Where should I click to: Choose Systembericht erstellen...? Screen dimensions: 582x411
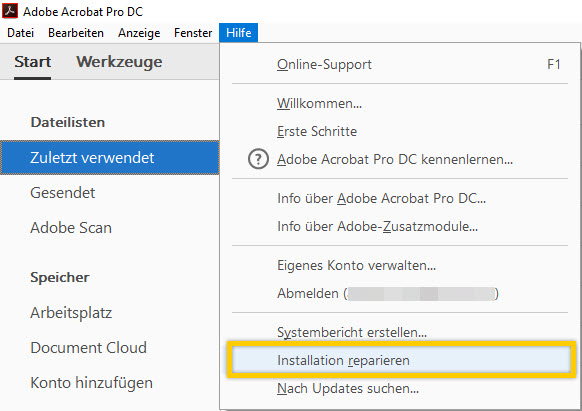tap(400, 332)
